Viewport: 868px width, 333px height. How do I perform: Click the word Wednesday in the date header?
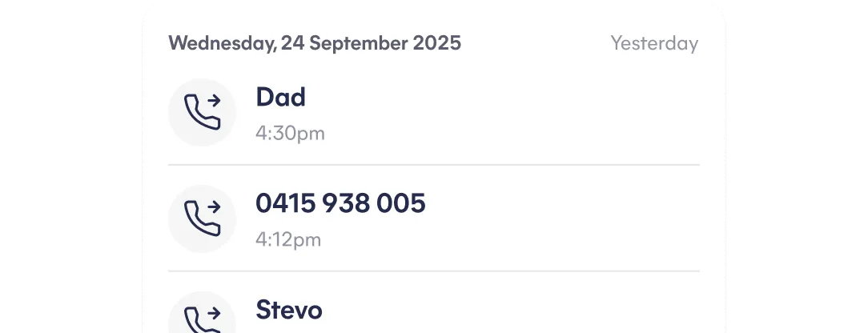[x=222, y=43]
